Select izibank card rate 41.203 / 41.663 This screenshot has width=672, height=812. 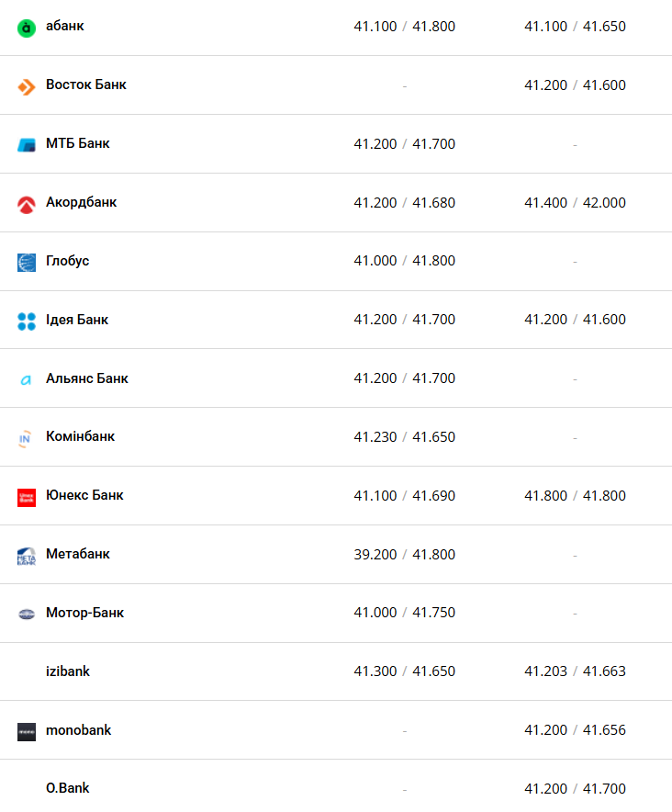[x=575, y=671]
